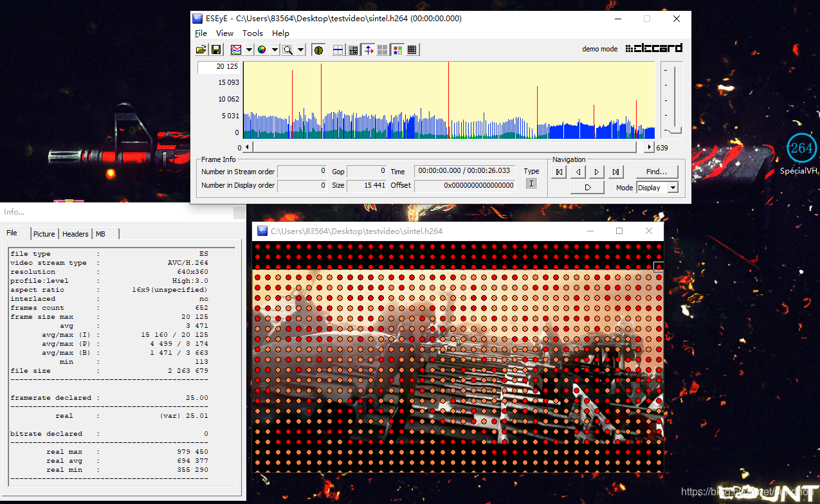Toggle the gray four-square overlay icon
Viewport: 820px width, 504px height.
(383, 50)
